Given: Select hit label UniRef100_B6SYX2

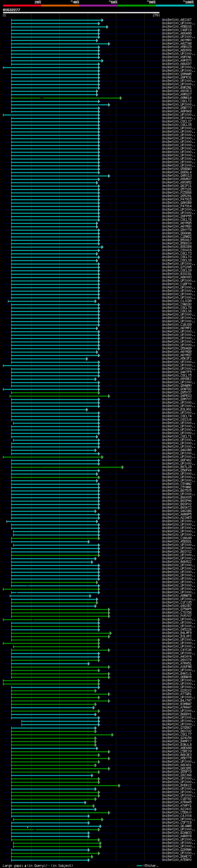Looking at the screenshot, I should click(x=177, y=551).
